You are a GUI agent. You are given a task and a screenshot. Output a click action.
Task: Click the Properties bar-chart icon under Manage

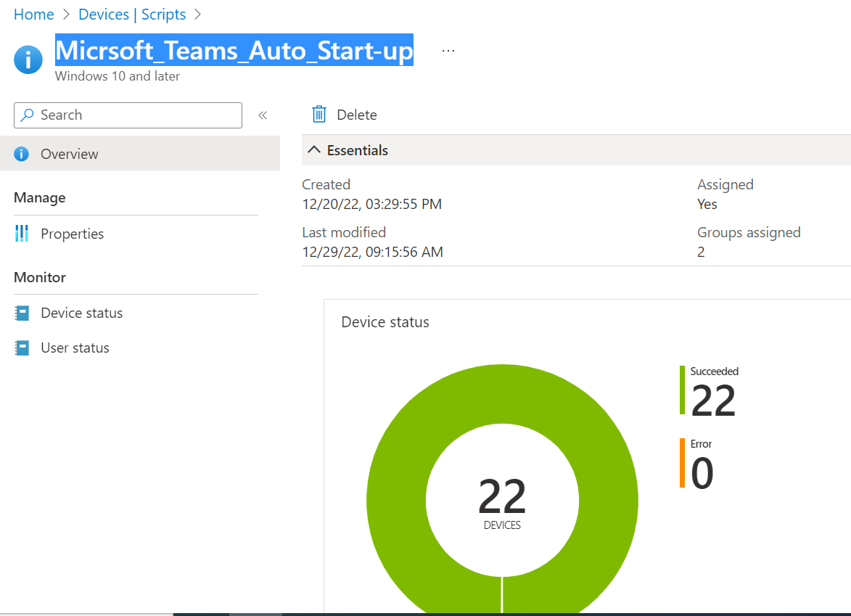coord(22,234)
